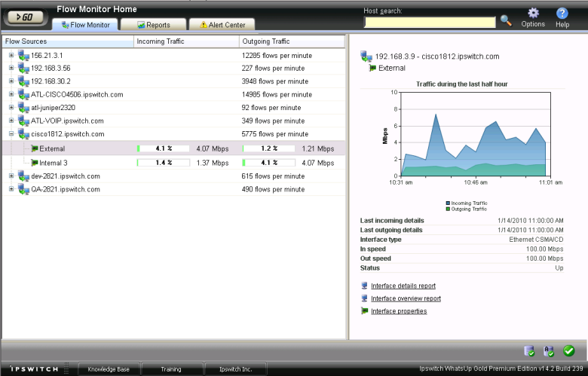Collapse cisco1812.ipswitch.com node
Screen dimensions: 588x376
pyautogui.click(x=11, y=133)
